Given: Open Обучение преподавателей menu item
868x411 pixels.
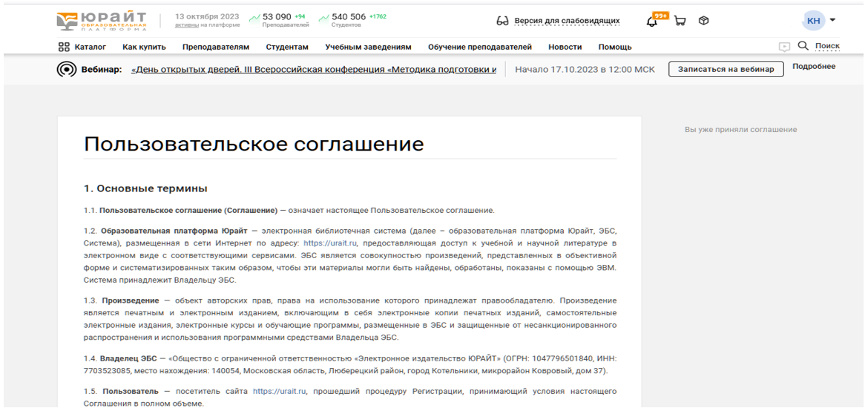Looking at the screenshot, I should pos(480,47).
